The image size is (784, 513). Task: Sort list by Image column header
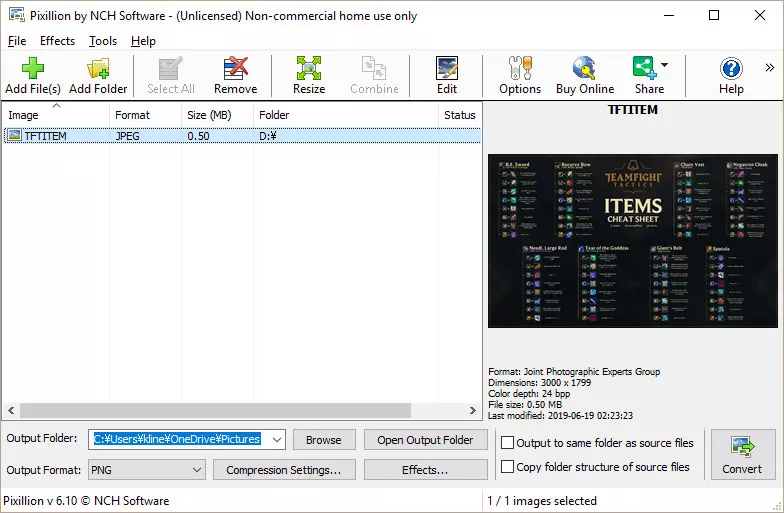(x=56, y=114)
